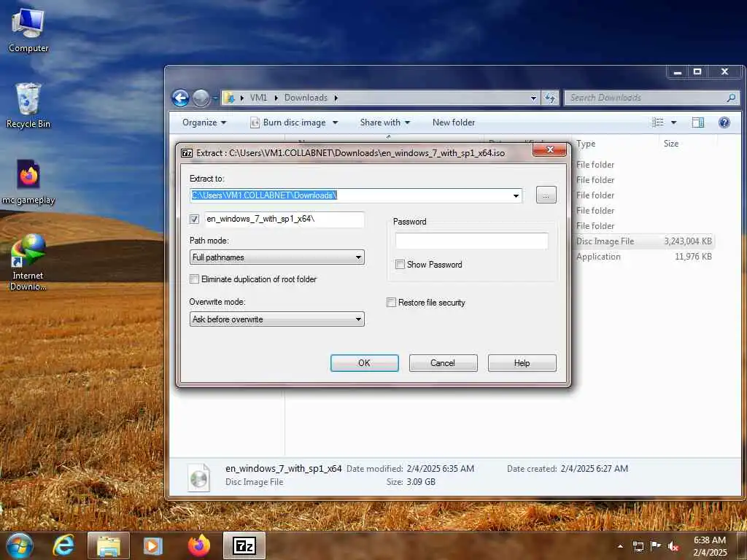The width and height of the screenshot is (747, 560).
Task: Launch Firefox from the taskbar
Action: coord(198,545)
